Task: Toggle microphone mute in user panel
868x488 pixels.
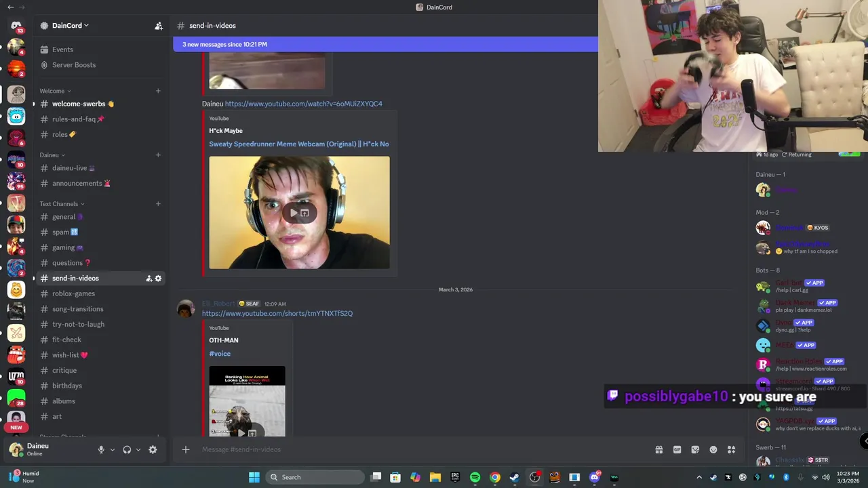Action: point(101,449)
